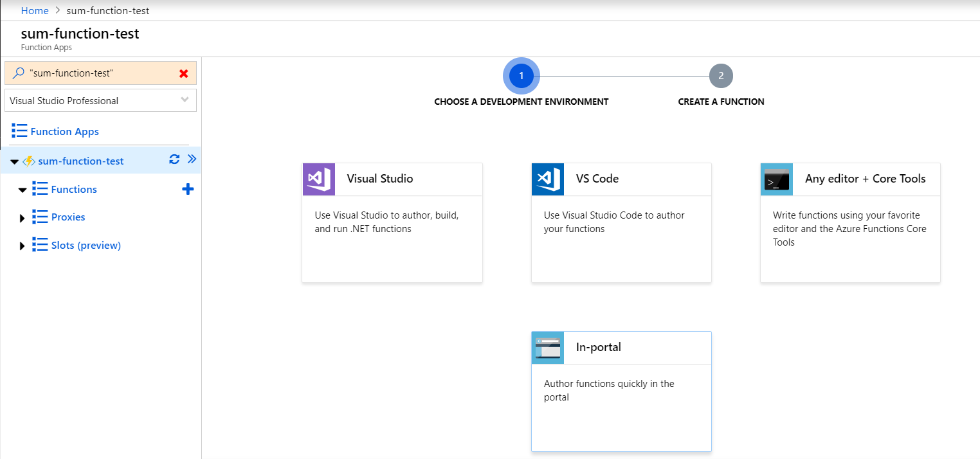The height and width of the screenshot is (459, 980).
Task: Add a new function with plus icon
Action: [x=188, y=189]
